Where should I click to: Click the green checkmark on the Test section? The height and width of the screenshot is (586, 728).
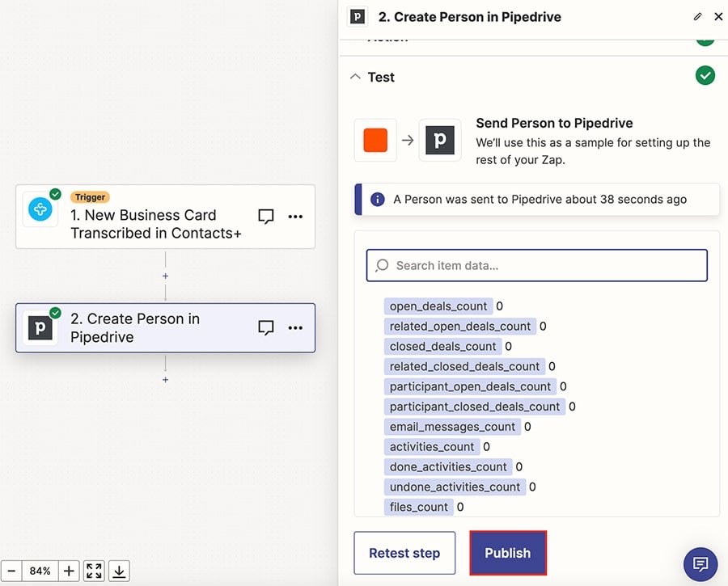pos(705,75)
